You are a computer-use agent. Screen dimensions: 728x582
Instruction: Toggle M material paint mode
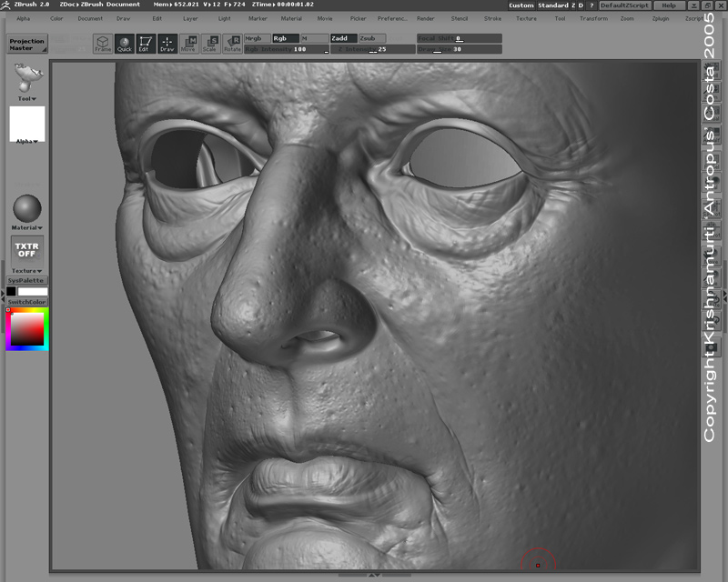[314, 38]
